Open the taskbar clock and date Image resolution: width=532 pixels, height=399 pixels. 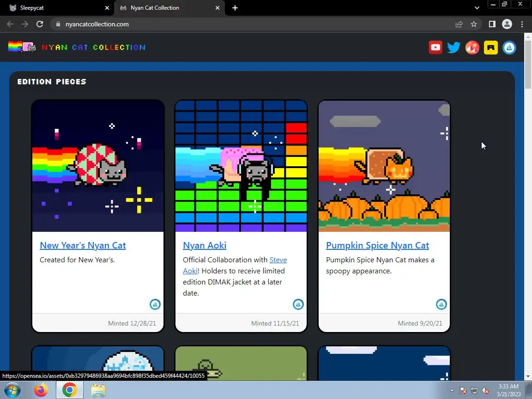[x=508, y=390]
